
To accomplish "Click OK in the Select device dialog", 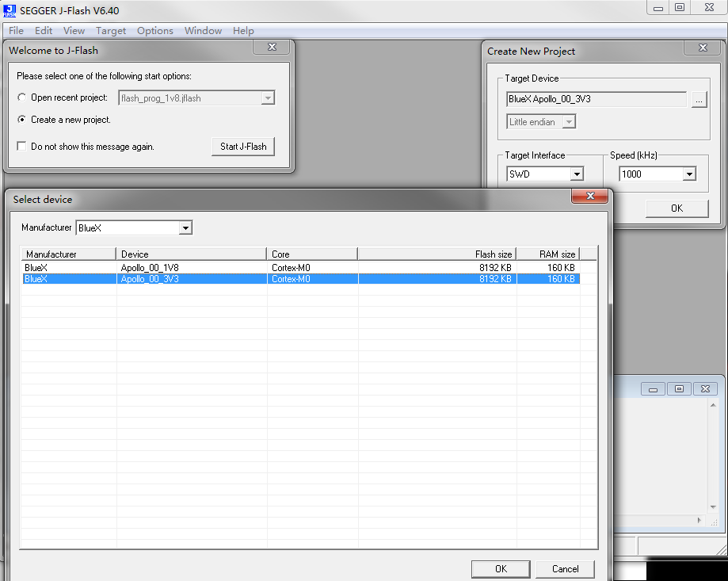I will 501,569.
